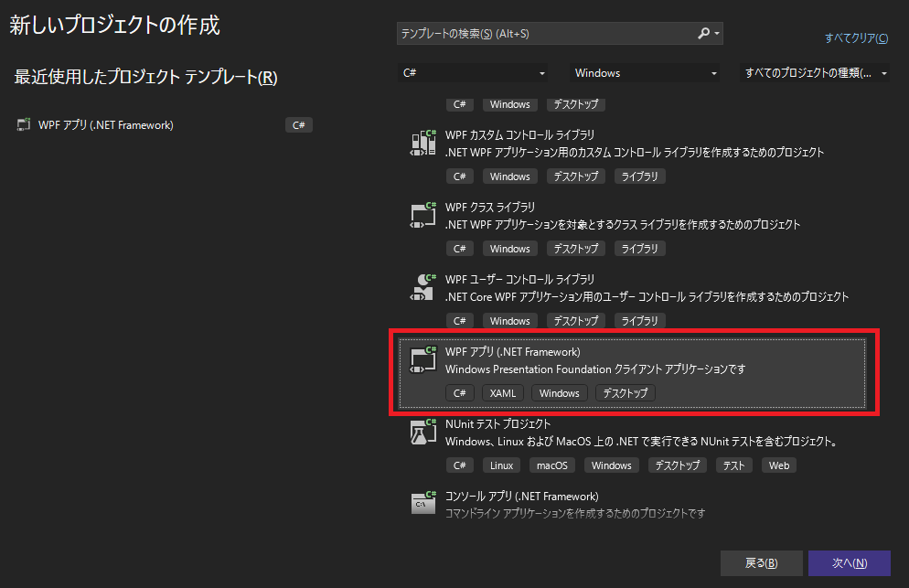909x588 pixels.
Task: Click the WPF カスタム コントロール ライブラリ icon
Action: coord(423,143)
